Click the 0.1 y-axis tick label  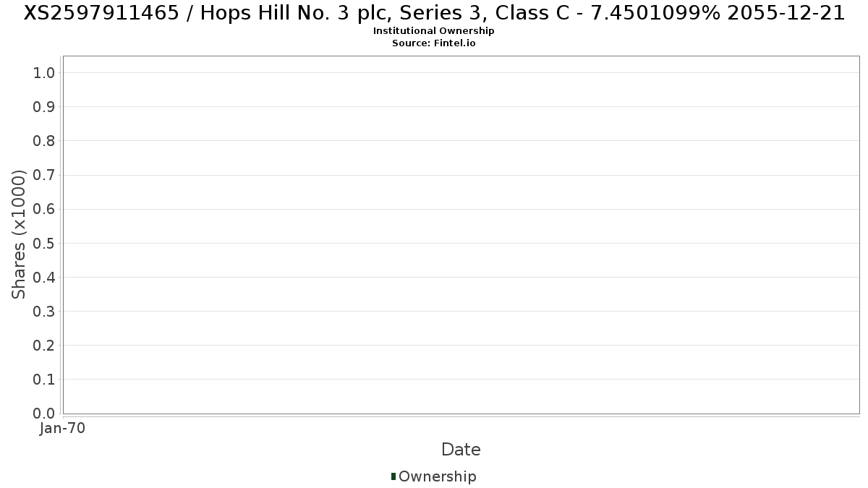[44, 380]
